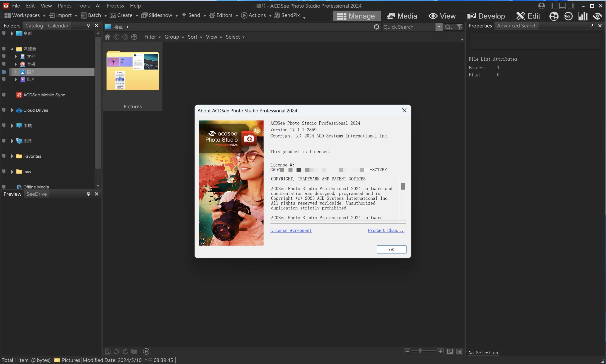Click OK in the About dialog
Image resolution: width=606 pixels, height=364 pixels.
coord(391,249)
